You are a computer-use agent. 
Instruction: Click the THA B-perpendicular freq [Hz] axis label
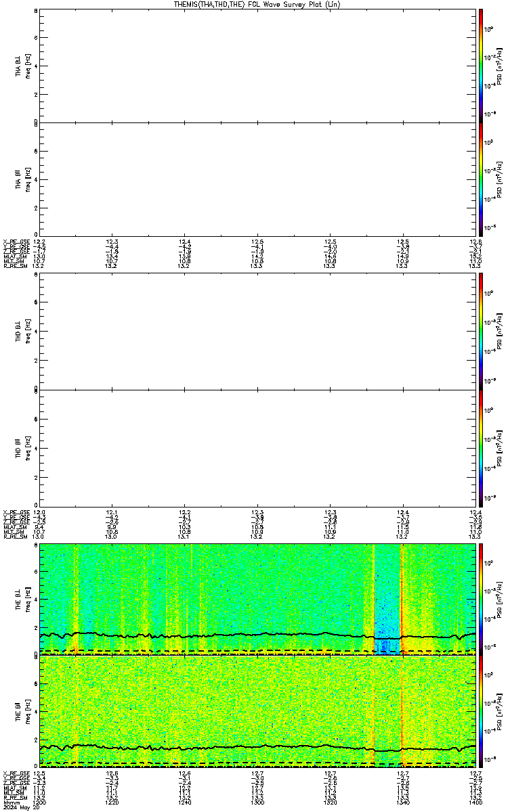[x=28, y=65]
